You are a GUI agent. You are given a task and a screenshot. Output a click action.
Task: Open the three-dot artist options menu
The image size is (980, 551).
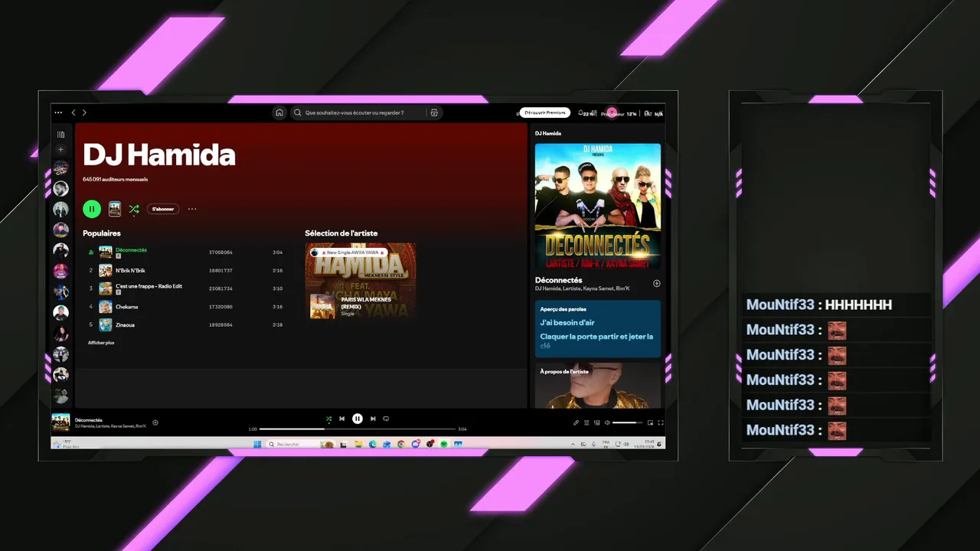[x=192, y=209]
